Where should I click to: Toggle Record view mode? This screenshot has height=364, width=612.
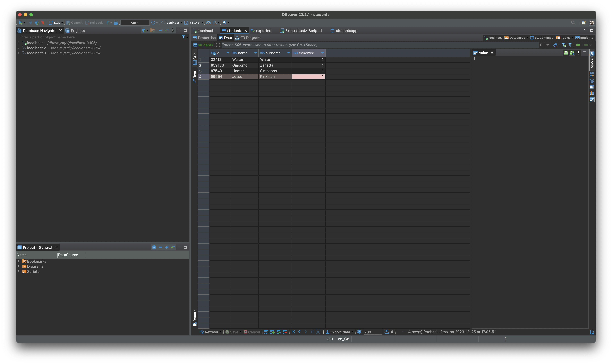pyautogui.click(x=195, y=318)
